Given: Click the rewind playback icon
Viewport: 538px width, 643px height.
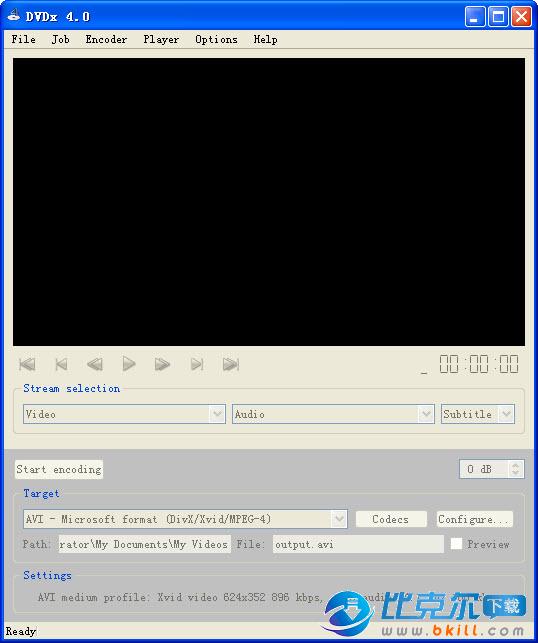Looking at the screenshot, I should click(95, 364).
